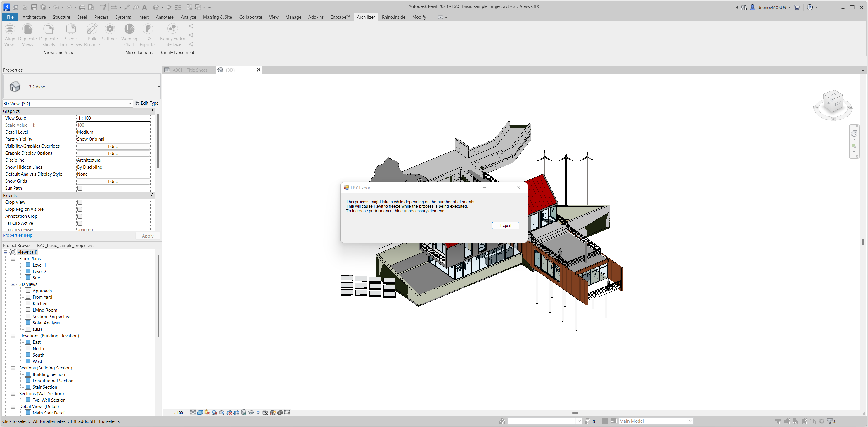Image resolution: width=868 pixels, height=427 pixels.
Task: Select the Align Views tool
Action: click(10, 29)
